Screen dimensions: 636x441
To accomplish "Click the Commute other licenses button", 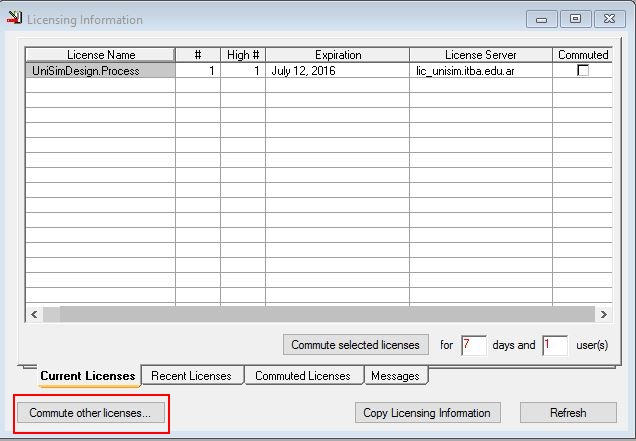I will click(x=90, y=412).
